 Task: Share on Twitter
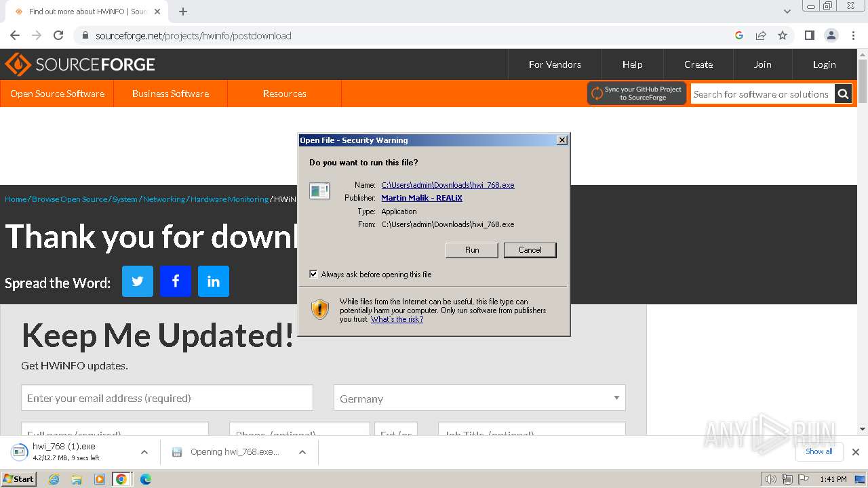(138, 281)
